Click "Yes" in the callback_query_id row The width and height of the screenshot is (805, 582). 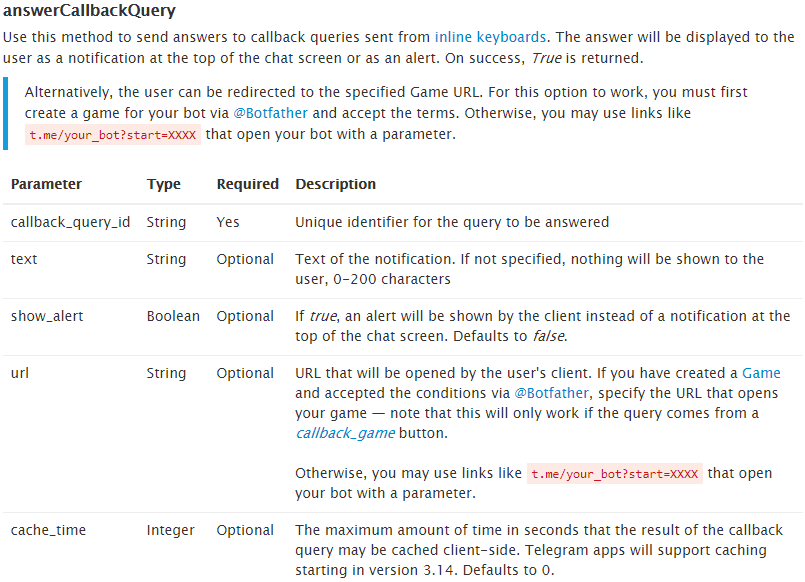(228, 222)
